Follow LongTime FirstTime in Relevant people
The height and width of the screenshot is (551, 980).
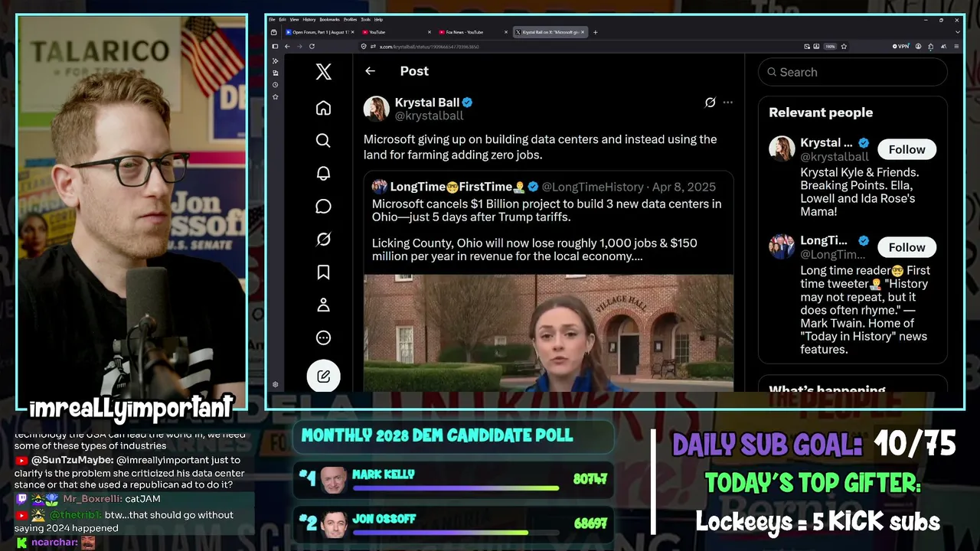906,247
